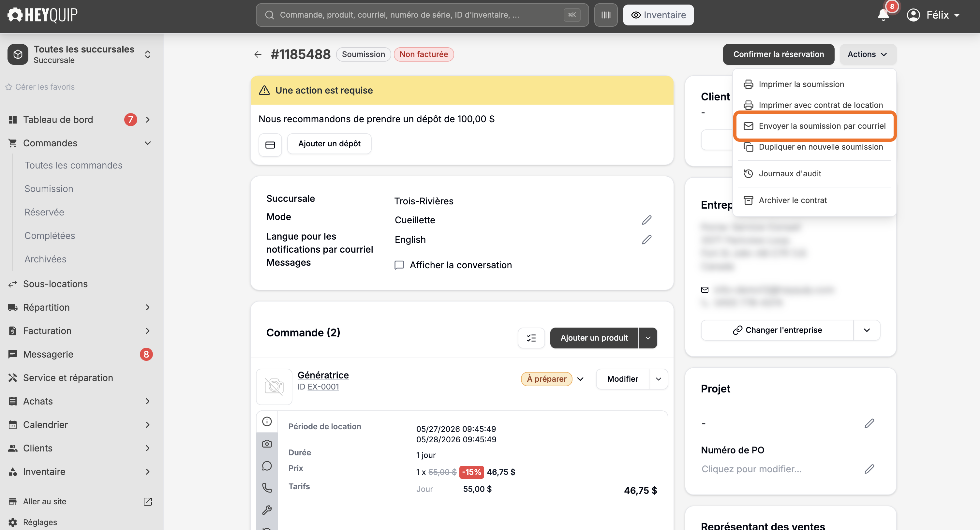Click the search magnifier icon
Image resolution: width=980 pixels, height=530 pixels.
pos(269,15)
